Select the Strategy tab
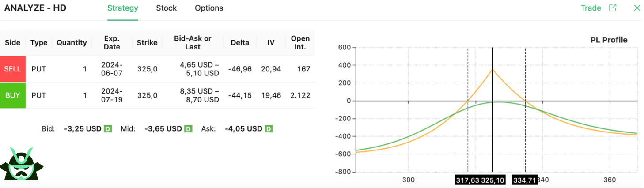Screen dimensions: 644x188 pos(123,8)
